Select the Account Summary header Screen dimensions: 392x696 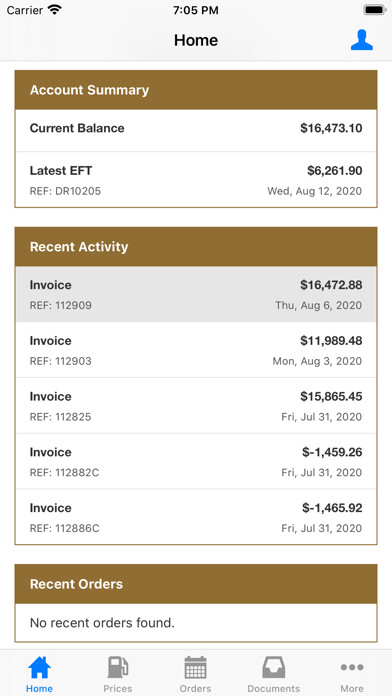196,90
